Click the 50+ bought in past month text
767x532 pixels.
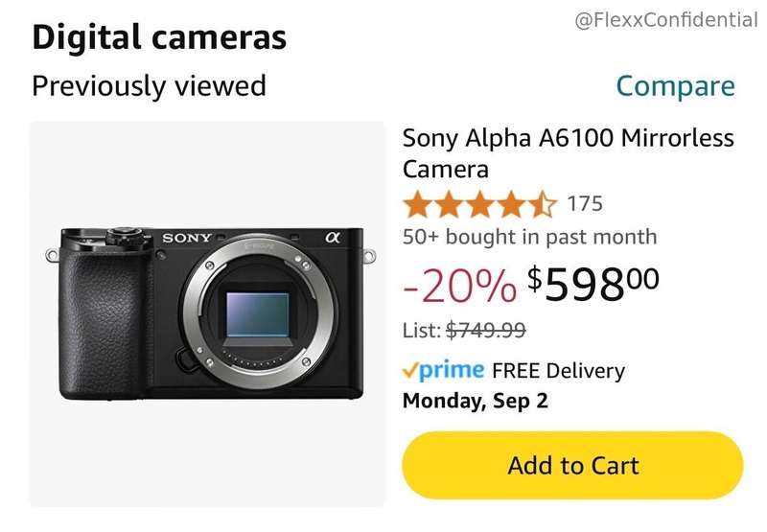[x=529, y=237]
